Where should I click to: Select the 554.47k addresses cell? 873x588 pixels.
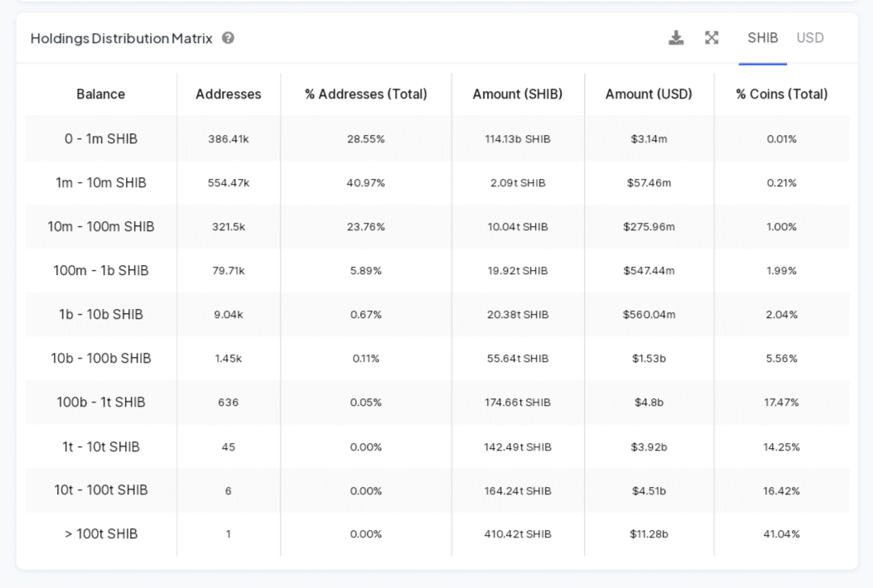[x=228, y=183]
